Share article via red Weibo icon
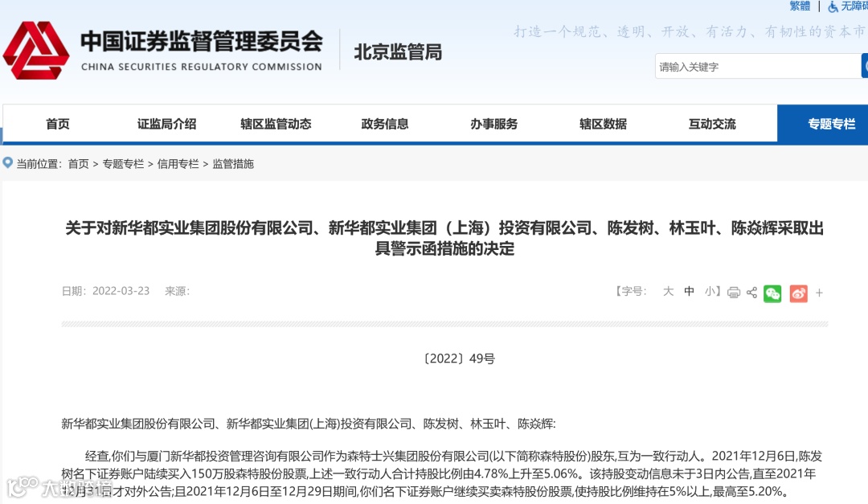Screen dimensions: 868x504 (798, 293)
